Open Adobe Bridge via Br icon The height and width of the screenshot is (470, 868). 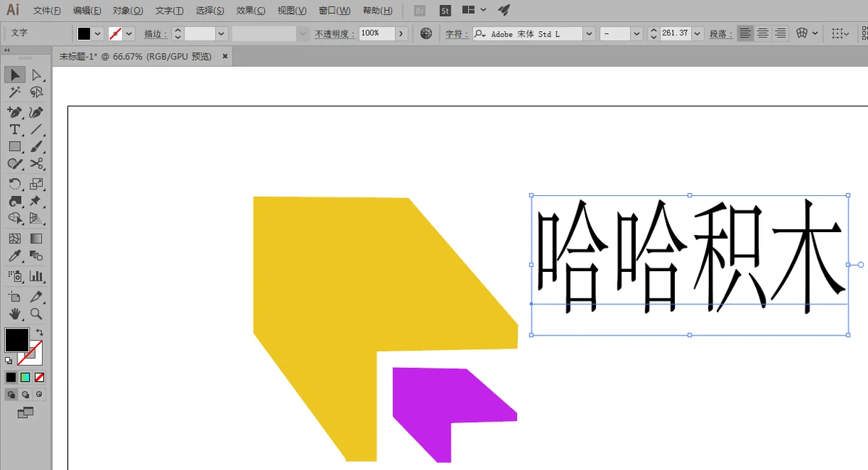pyautogui.click(x=420, y=10)
